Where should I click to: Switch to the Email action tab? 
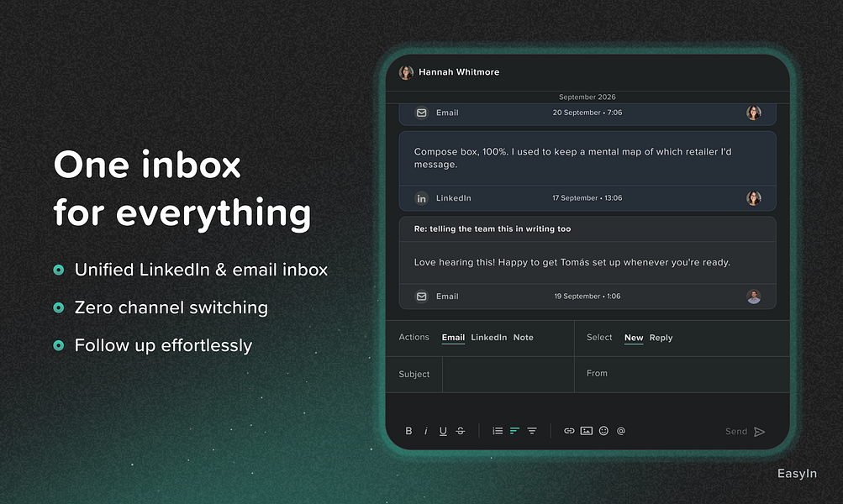(x=453, y=338)
